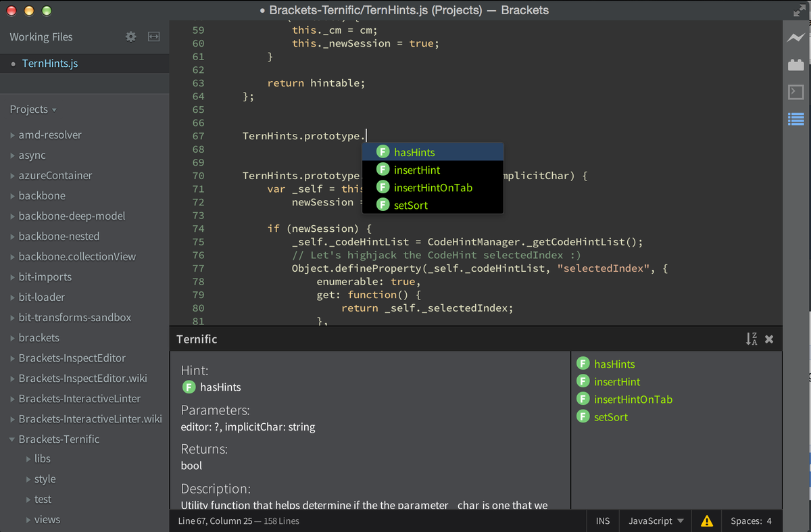Expand the async folder

click(x=13, y=155)
